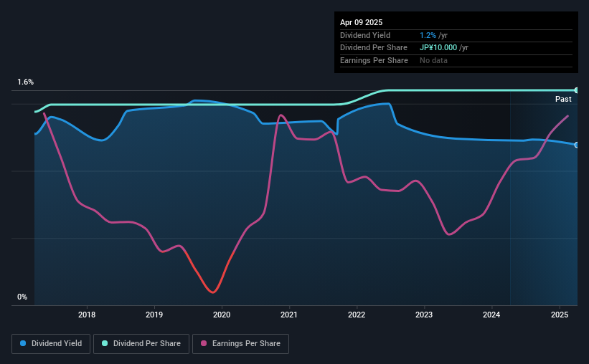Image resolution: width=589 pixels, height=364 pixels.
Task: Click the pink Earnings Per Share legend dot
Action: point(204,343)
